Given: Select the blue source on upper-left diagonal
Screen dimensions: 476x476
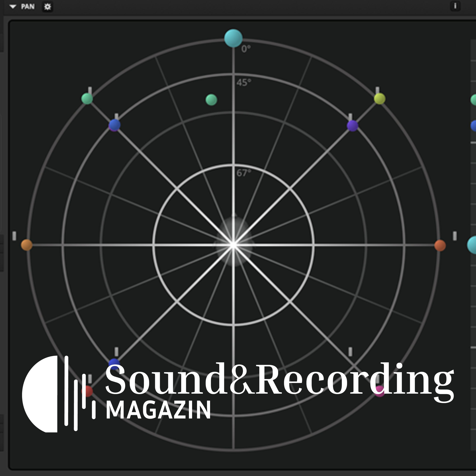Looking at the screenshot, I should point(114,125).
